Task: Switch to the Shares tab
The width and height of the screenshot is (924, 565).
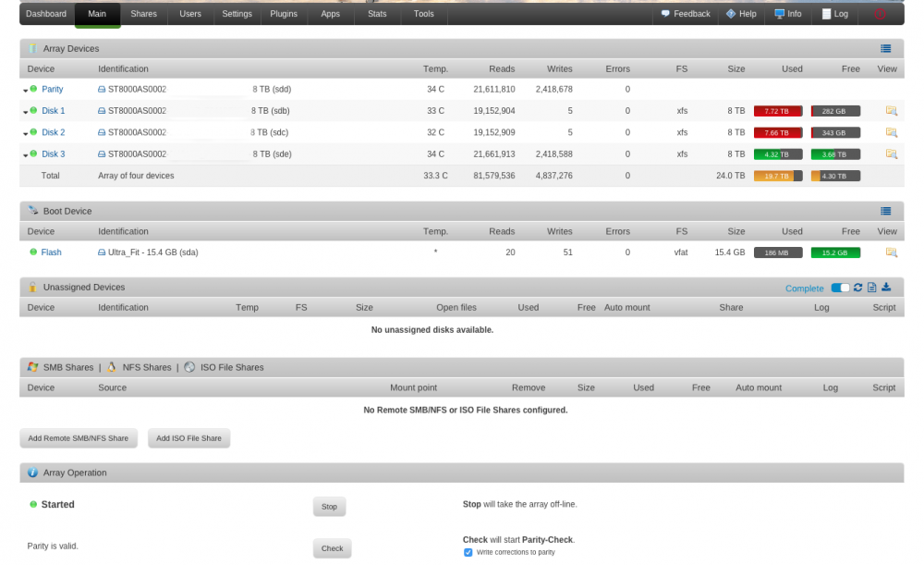Action: 143,14
